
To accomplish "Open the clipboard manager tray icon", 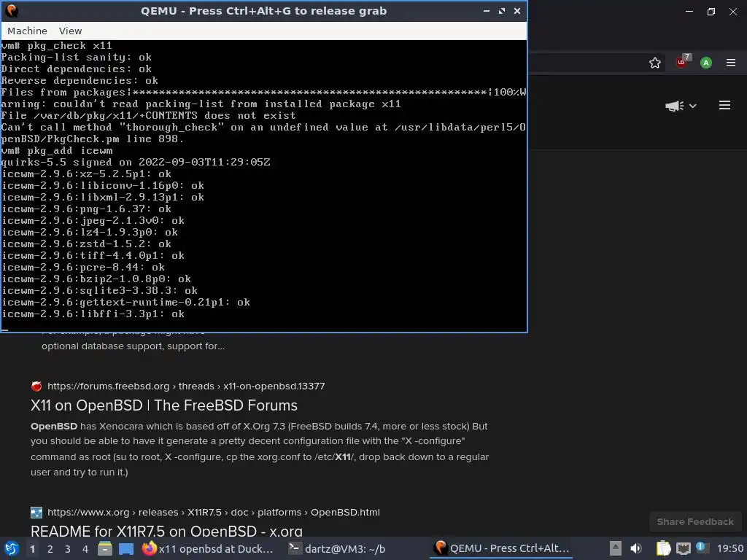I will (663, 548).
